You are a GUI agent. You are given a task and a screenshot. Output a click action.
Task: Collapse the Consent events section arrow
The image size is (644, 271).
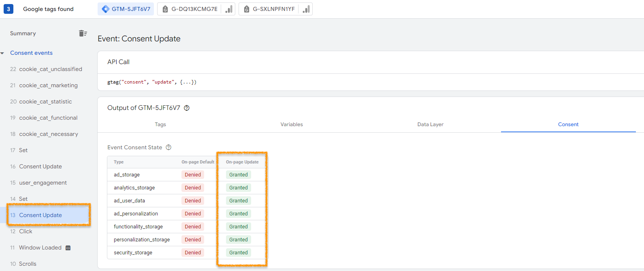tap(2, 53)
